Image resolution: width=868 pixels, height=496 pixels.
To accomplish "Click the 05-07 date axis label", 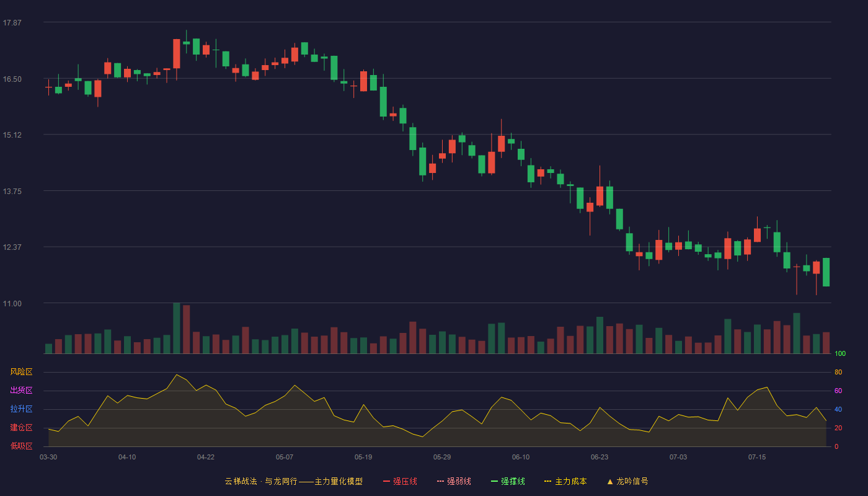I will (x=285, y=457).
